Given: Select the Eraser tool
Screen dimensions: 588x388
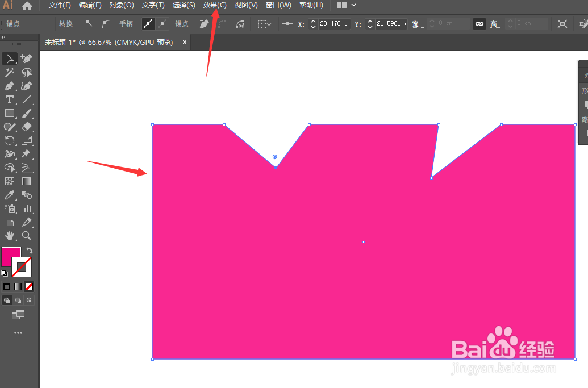Looking at the screenshot, I should click(26, 127).
